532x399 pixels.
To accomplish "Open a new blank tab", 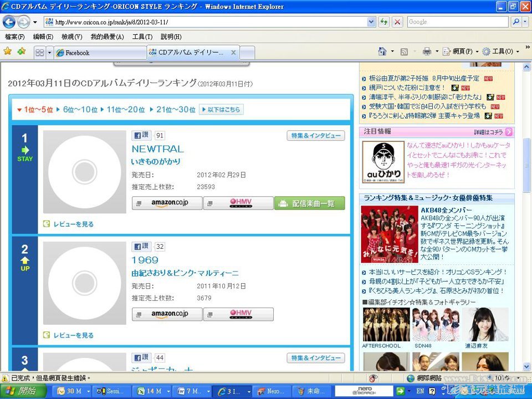I will tap(247, 53).
